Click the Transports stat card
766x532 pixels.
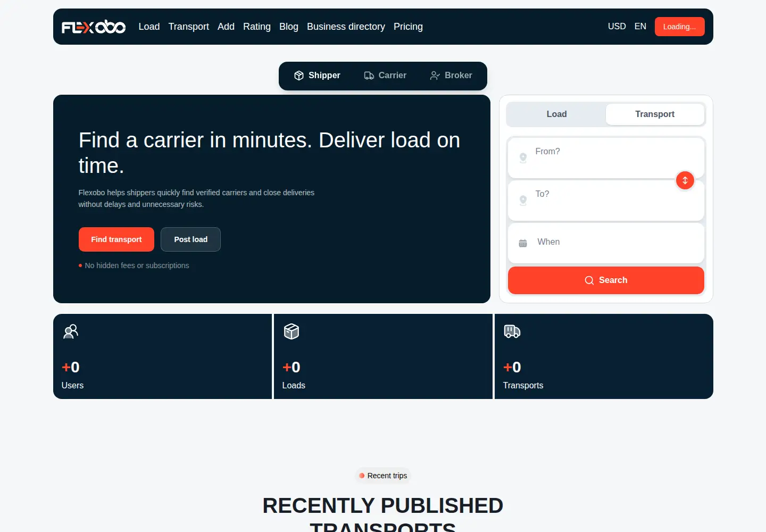(604, 356)
